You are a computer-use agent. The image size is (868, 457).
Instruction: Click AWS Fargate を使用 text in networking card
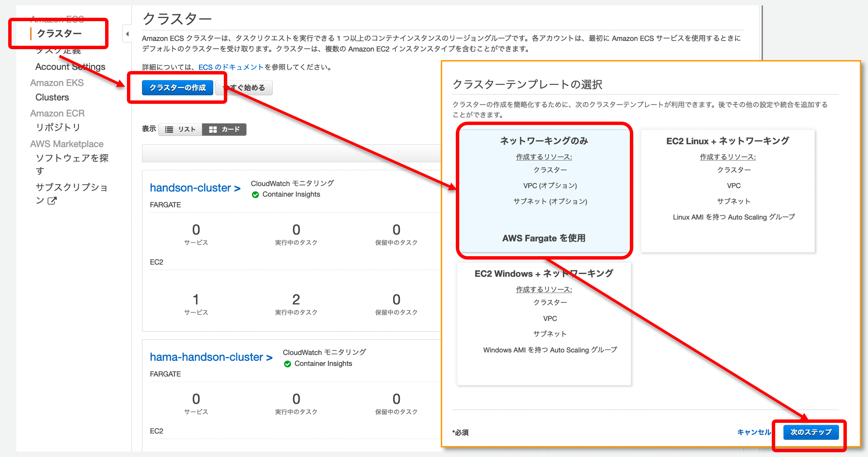click(x=544, y=238)
